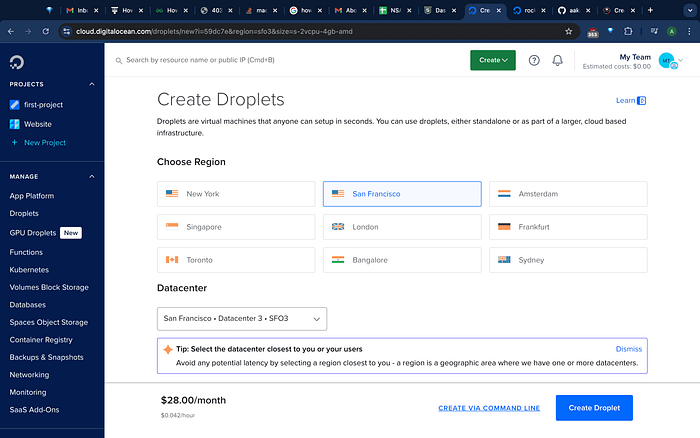Select the Frankfurt region

coord(568,227)
